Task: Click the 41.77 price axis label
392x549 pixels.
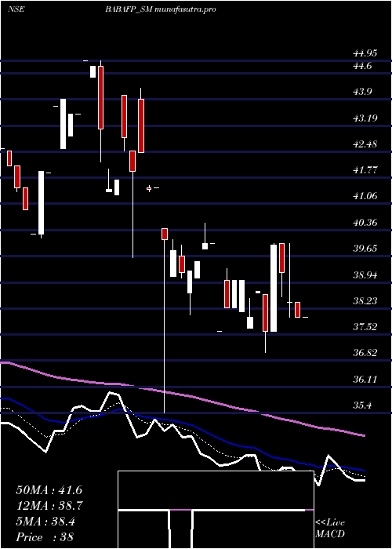Action: pos(365,170)
